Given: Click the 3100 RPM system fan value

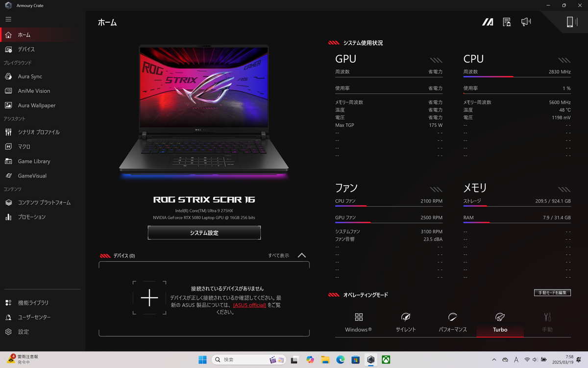Looking at the screenshot, I should (x=432, y=231).
